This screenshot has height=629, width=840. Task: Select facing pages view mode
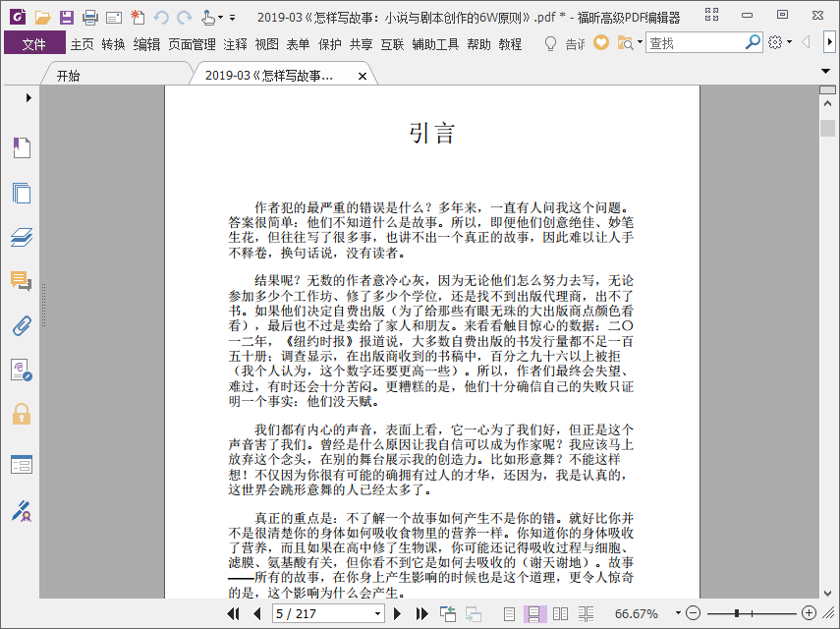[x=560, y=614]
